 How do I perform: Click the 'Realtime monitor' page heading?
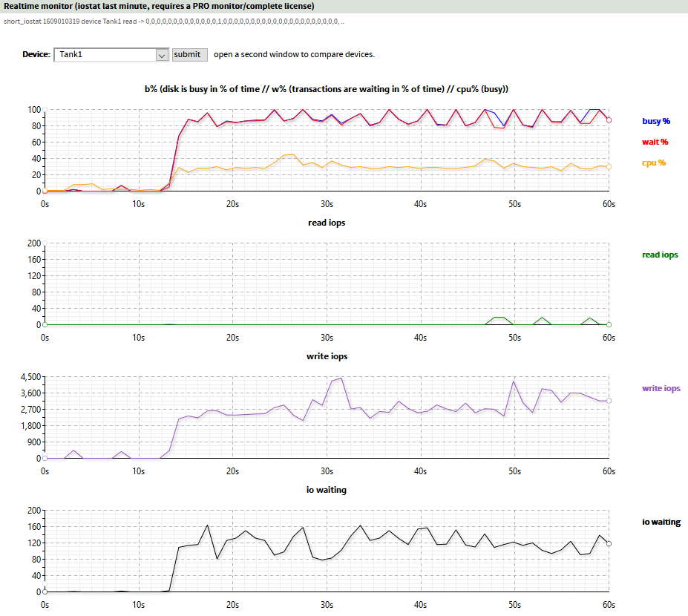click(x=159, y=7)
